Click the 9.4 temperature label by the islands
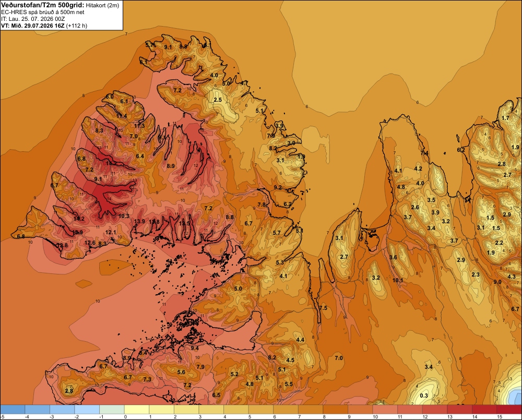The image size is (522, 420). coord(195,348)
